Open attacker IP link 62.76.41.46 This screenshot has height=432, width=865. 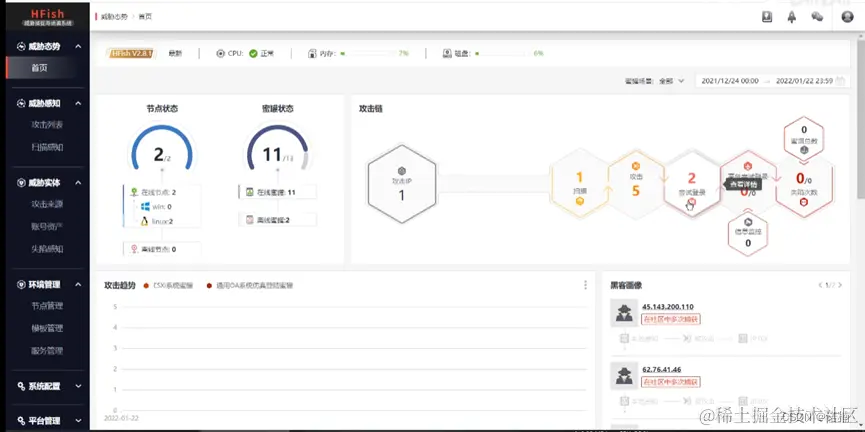(661, 370)
